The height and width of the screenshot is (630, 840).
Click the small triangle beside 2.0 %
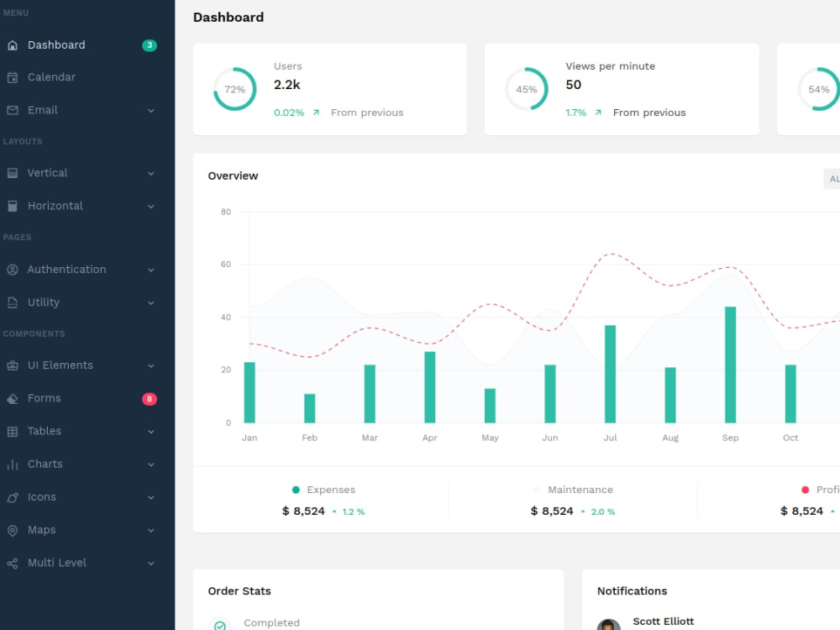click(583, 512)
